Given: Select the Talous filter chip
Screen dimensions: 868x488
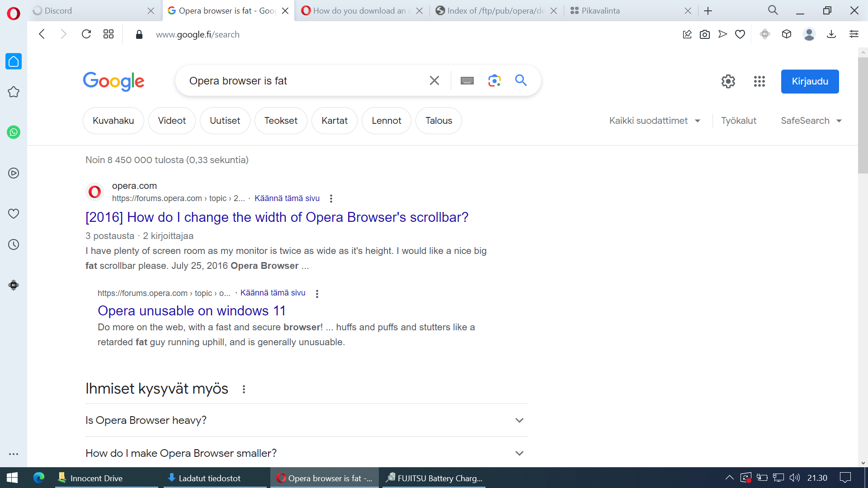Looking at the screenshot, I should (x=439, y=121).
